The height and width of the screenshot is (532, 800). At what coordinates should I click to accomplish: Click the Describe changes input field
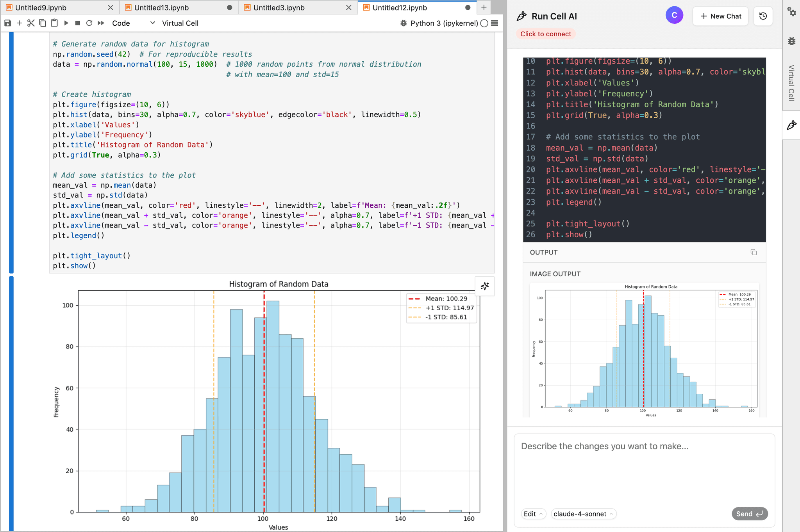click(645, 461)
